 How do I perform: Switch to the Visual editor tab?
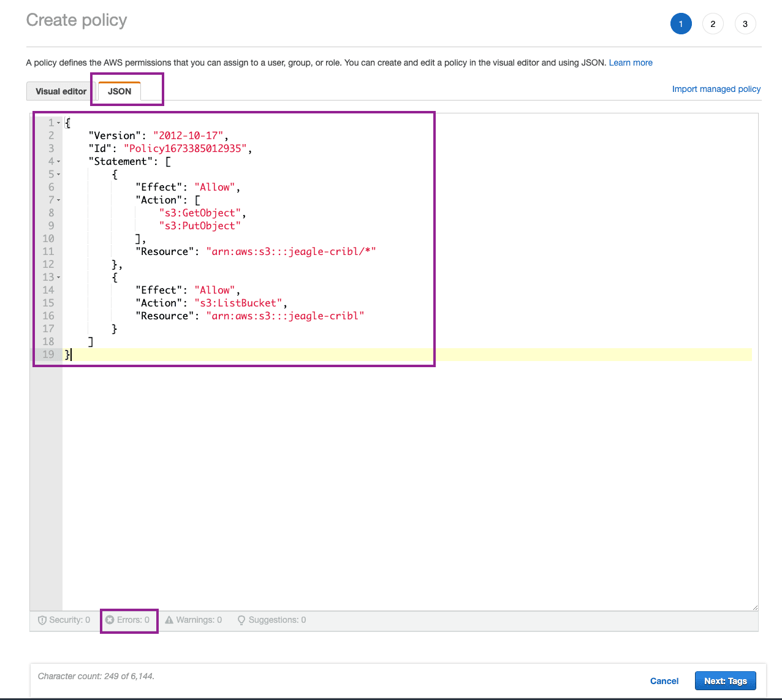tap(61, 91)
